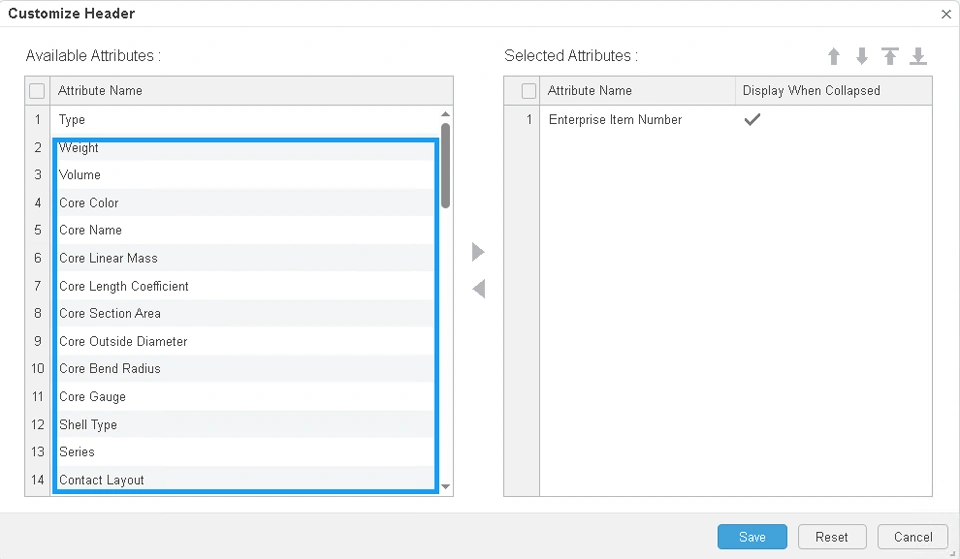The image size is (960, 559).
Task: Check the Available Attributes select-all checkbox
Action: pyautogui.click(x=37, y=91)
